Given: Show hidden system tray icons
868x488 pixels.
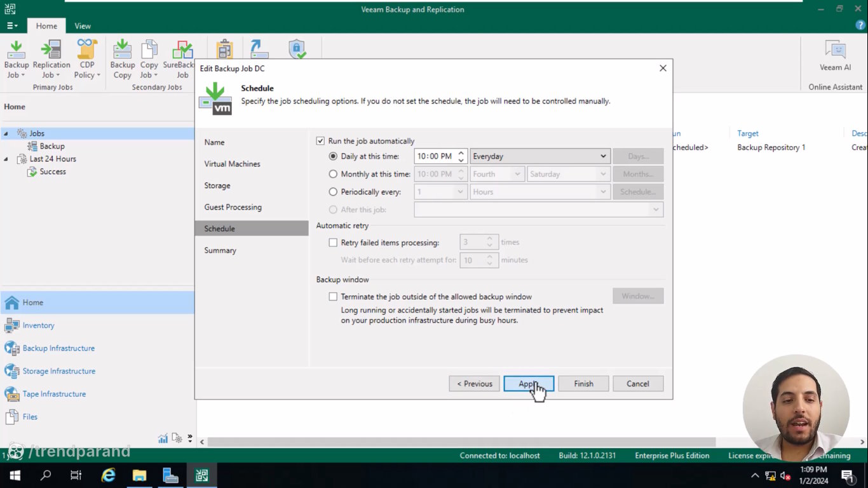Looking at the screenshot, I should point(755,475).
